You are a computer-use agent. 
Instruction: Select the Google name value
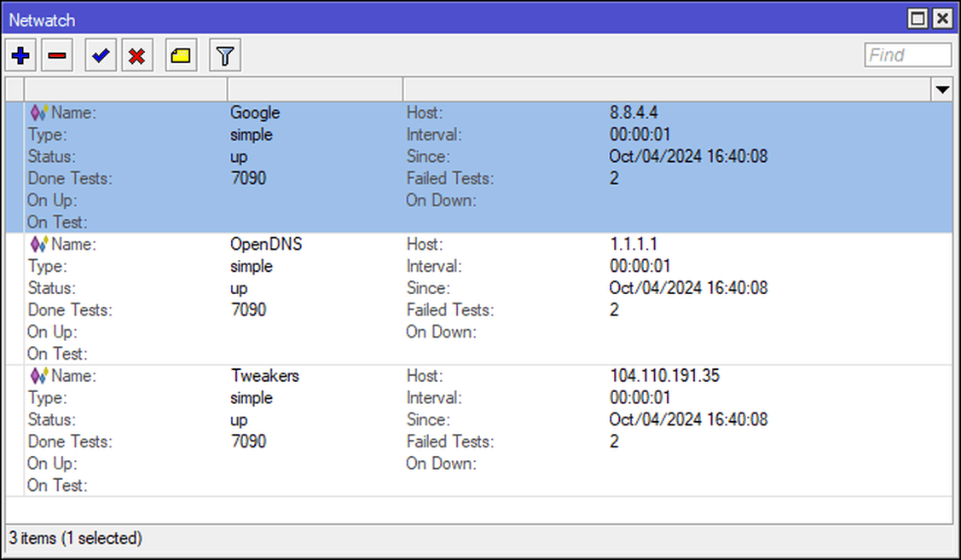click(x=255, y=113)
